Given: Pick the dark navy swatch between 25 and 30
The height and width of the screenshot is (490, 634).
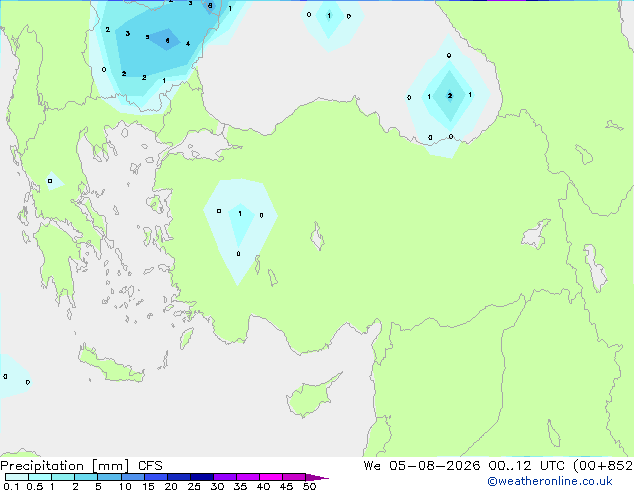Looking at the screenshot, I should coord(202,477).
